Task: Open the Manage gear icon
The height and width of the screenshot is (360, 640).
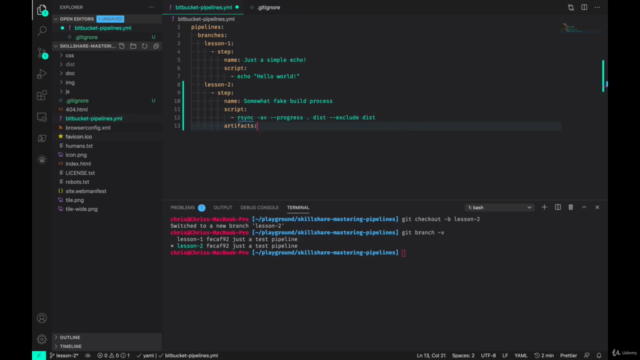Action: [42, 339]
